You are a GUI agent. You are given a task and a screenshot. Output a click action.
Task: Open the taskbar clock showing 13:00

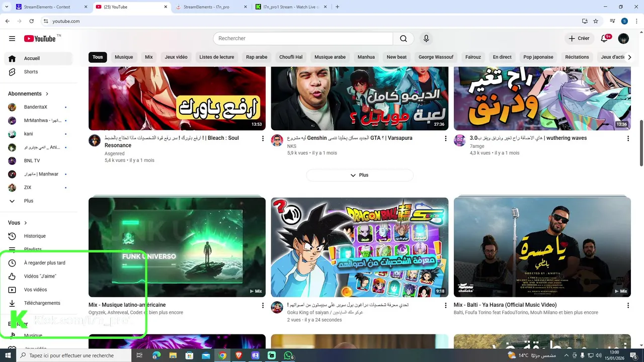[x=614, y=355]
